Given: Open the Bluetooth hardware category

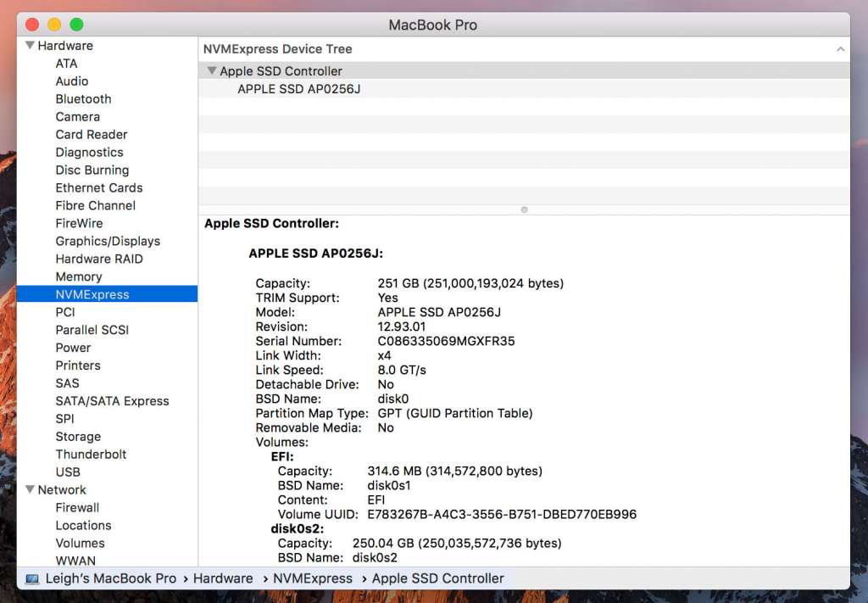Looking at the screenshot, I should 83,98.
